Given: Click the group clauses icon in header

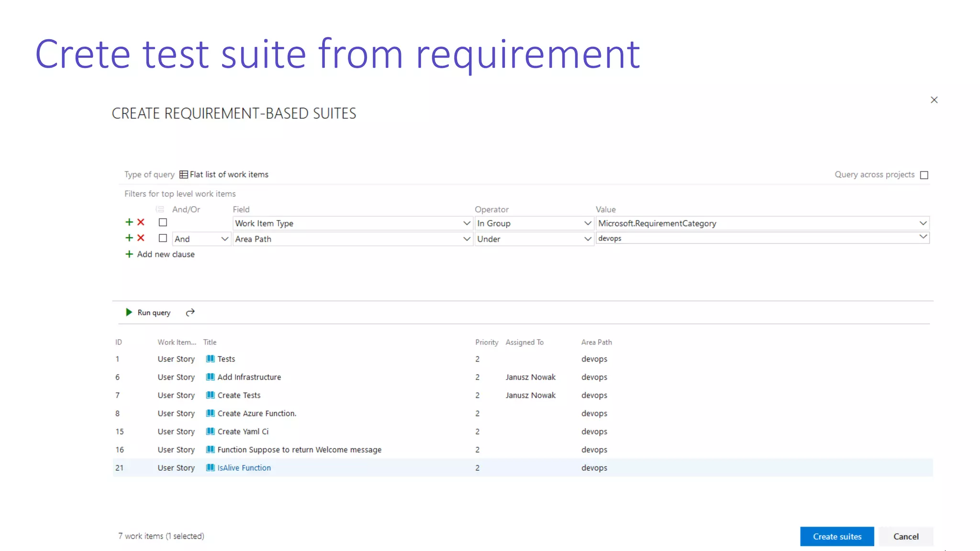Looking at the screenshot, I should pyautogui.click(x=160, y=209).
